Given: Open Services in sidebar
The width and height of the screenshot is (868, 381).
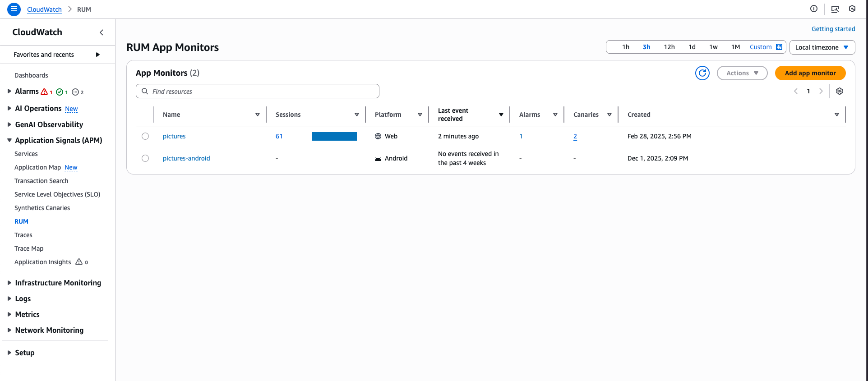Looking at the screenshot, I should (26, 154).
